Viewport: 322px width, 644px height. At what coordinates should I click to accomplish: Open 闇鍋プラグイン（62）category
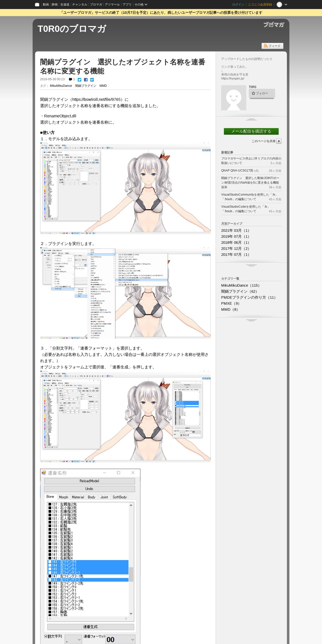(x=240, y=291)
